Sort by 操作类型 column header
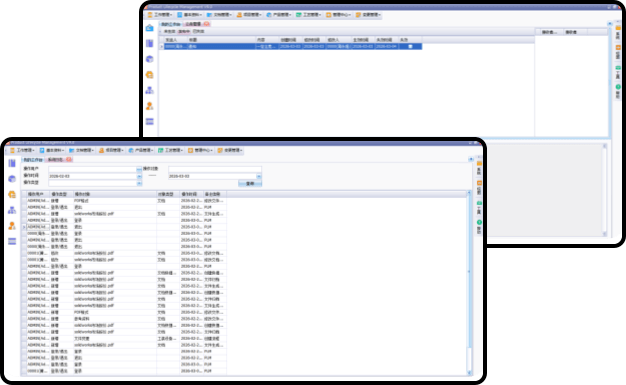The image size is (626, 385). [x=61, y=194]
